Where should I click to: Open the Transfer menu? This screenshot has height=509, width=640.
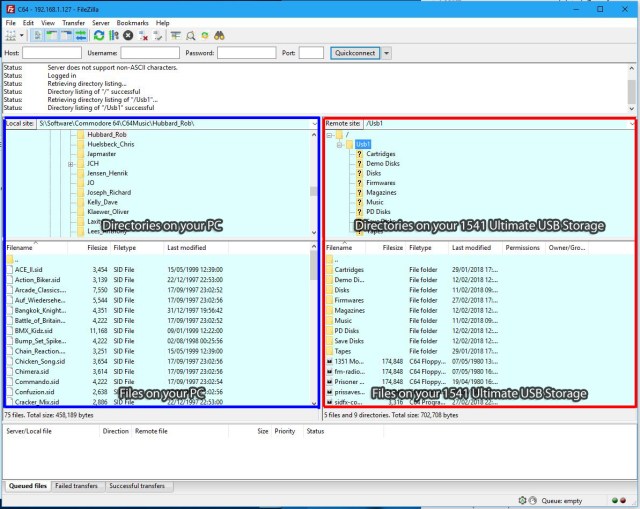coord(73,23)
